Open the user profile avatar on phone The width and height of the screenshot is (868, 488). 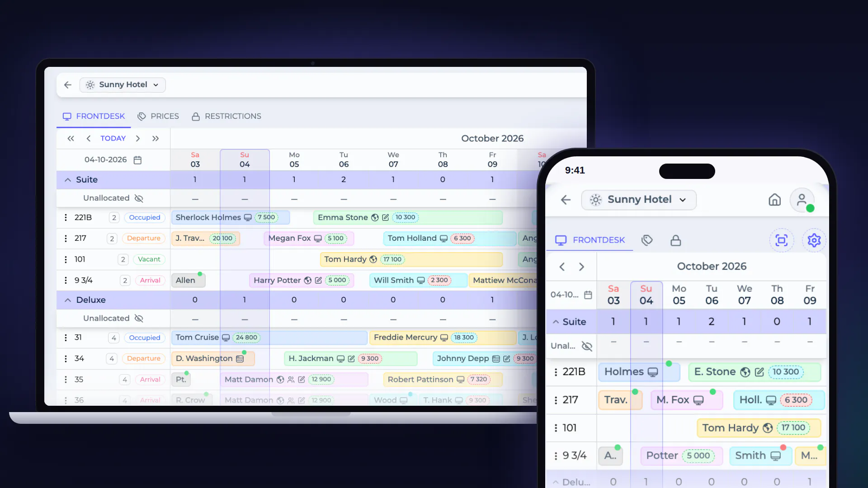coord(802,200)
